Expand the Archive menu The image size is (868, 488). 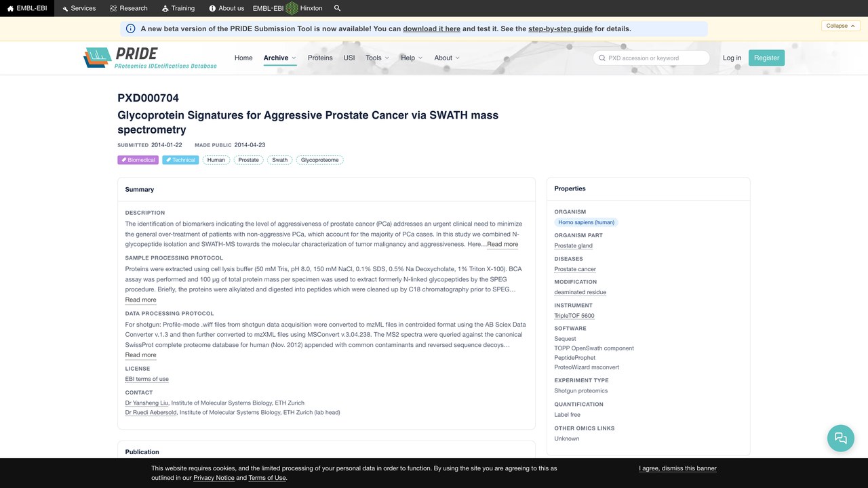pyautogui.click(x=280, y=58)
